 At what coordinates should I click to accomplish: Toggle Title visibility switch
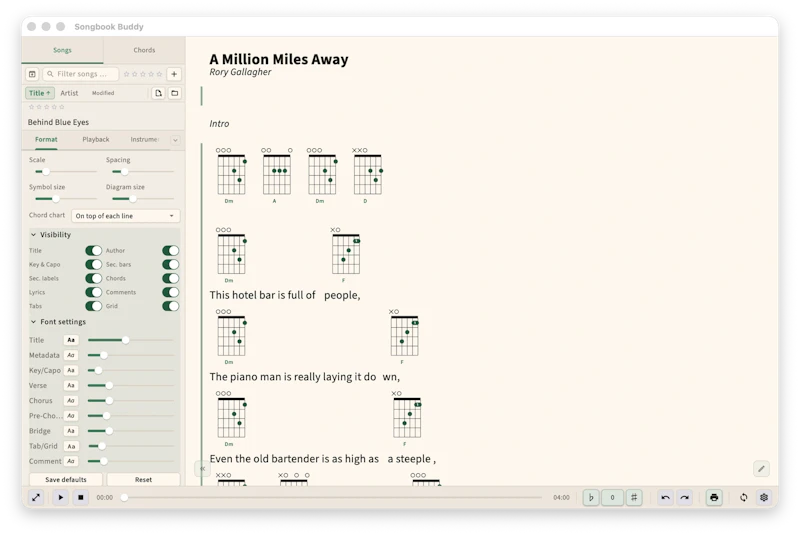point(93,250)
